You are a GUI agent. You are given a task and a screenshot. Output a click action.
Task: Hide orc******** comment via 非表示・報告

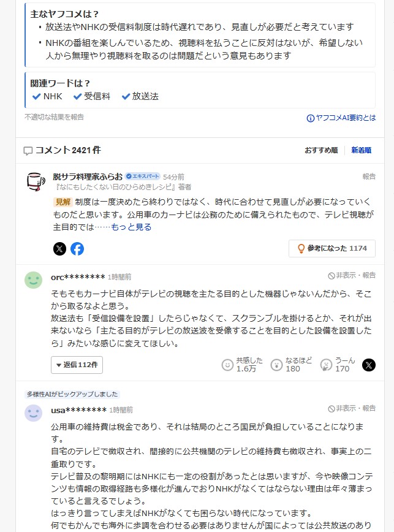click(x=352, y=276)
